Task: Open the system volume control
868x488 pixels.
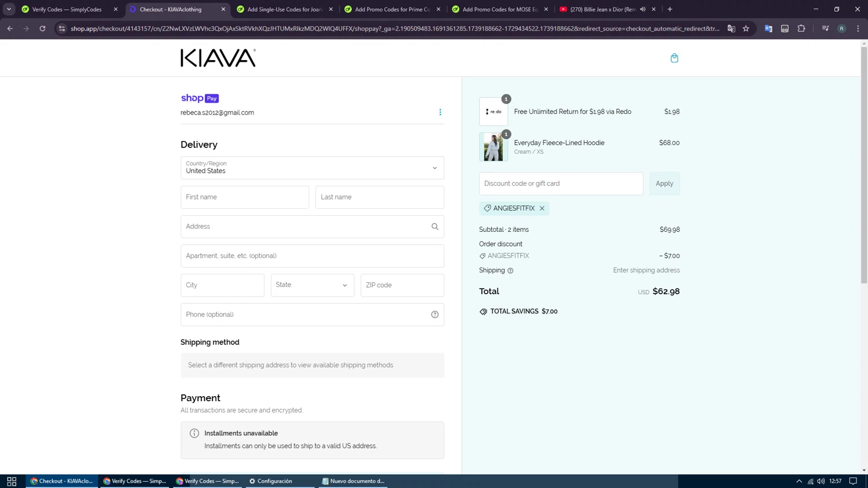Action: tap(821, 481)
